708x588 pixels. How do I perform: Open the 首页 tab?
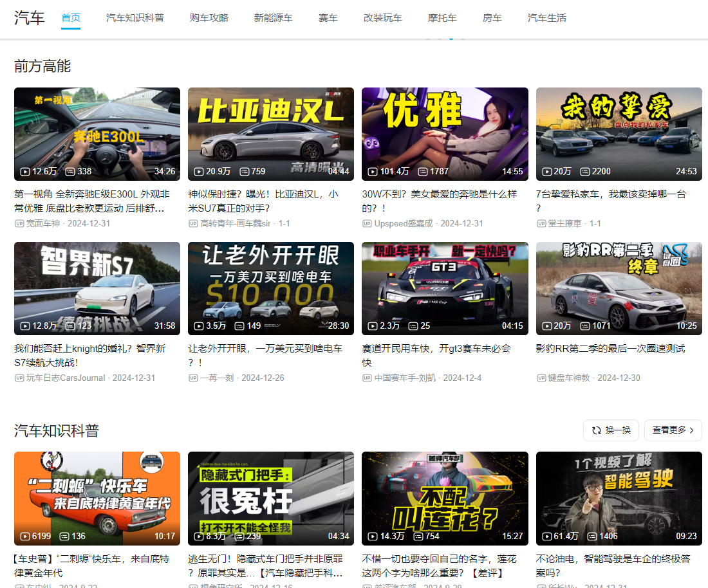coord(71,18)
